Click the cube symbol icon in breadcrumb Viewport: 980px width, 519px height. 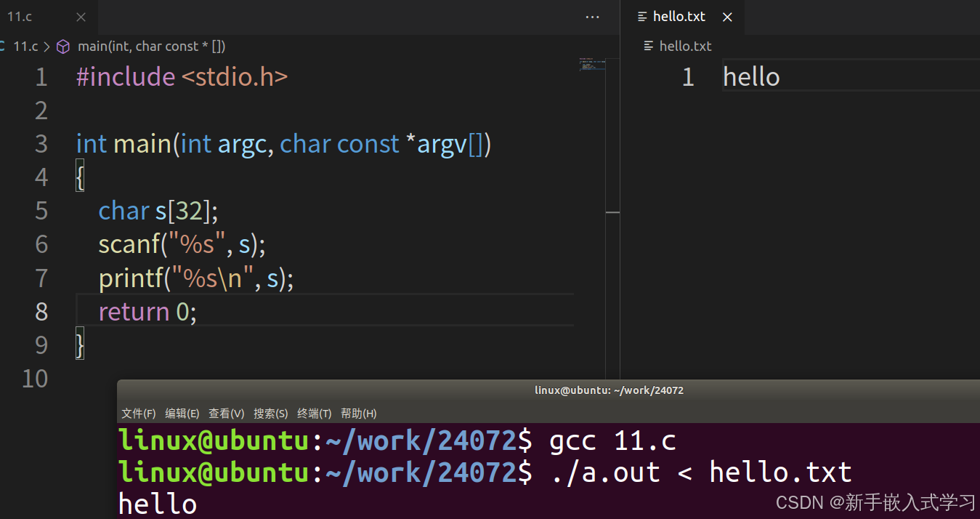[63, 47]
